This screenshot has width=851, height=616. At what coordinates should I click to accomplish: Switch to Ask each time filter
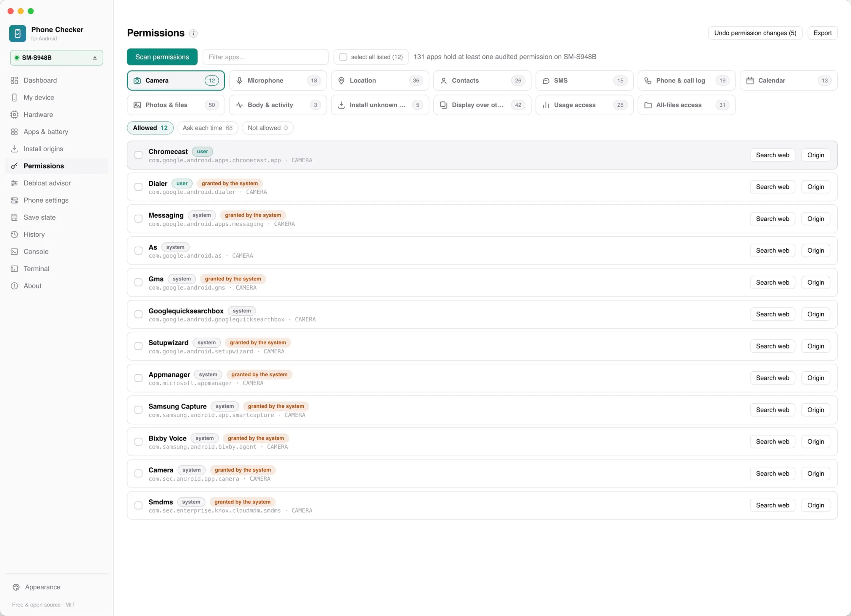pyautogui.click(x=207, y=128)
